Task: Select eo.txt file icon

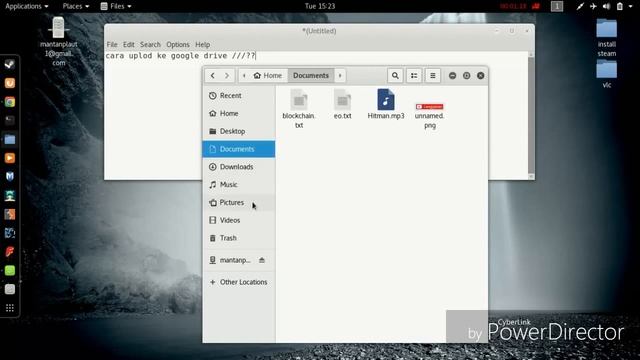Action: (342, 100)
